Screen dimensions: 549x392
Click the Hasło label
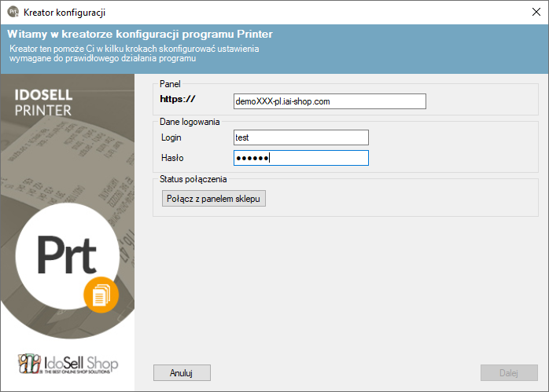[x=171, y=158]
